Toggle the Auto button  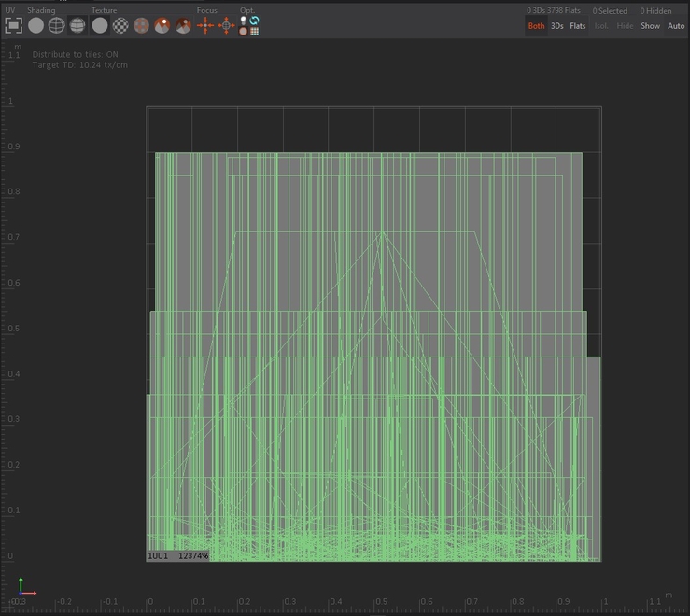pyautogui.click(x=676, y=26)
